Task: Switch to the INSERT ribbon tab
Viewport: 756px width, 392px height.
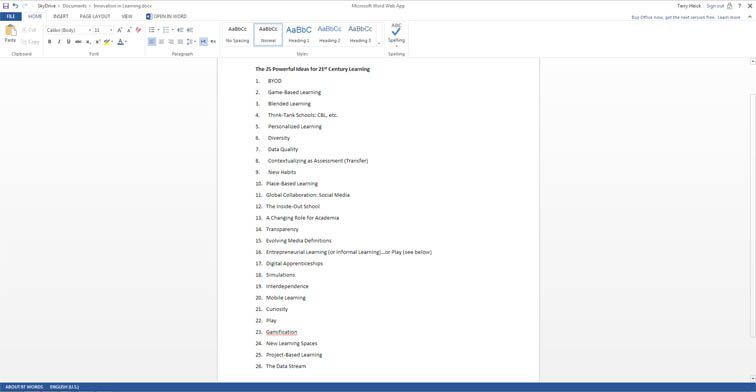Action: coord(61,16)
